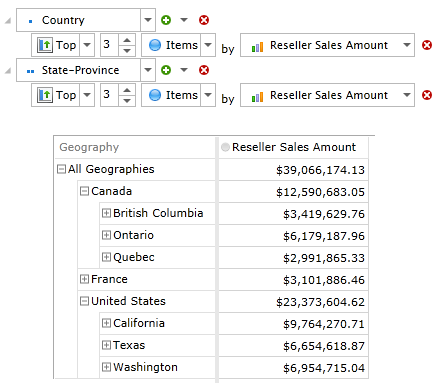
Task: Click the $6,654,618.87 Texas cell
Action: (293, 346)
